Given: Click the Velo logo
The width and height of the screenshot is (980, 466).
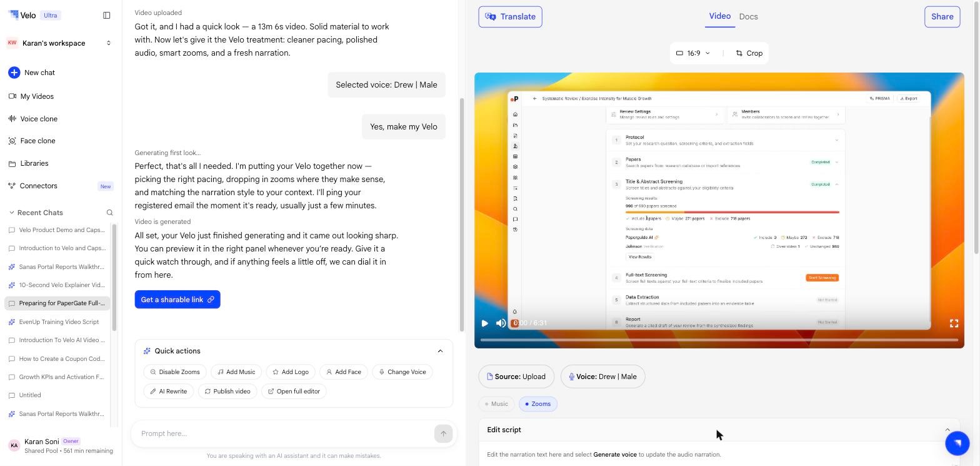Looking at the screenshot, I should coord(22,15).
